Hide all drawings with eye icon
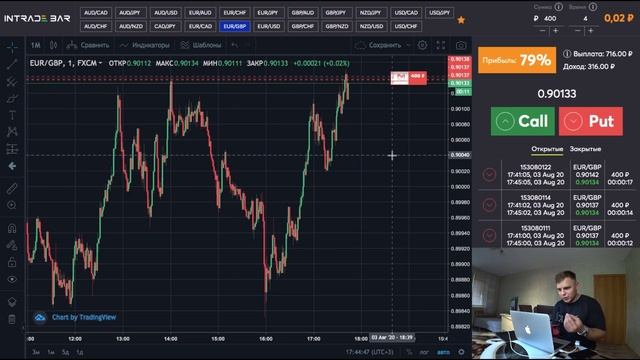This screenshot has width=640, height=360. (x=12, y=279)
